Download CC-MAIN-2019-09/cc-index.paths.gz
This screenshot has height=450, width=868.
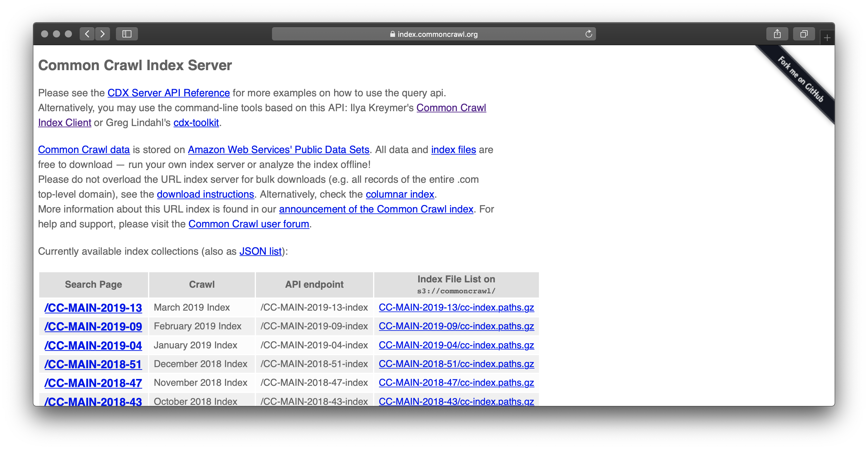pos(456,326)
